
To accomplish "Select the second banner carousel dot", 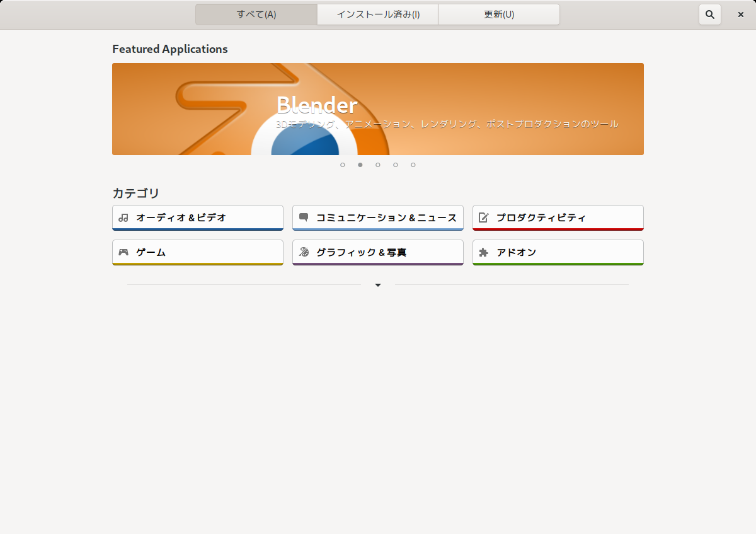I will tap(360, 165).
